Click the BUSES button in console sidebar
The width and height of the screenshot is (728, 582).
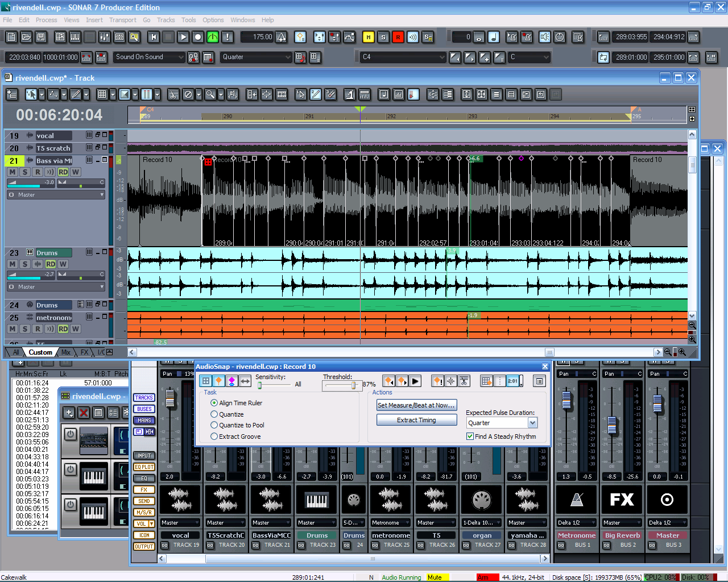pos(144,409)
